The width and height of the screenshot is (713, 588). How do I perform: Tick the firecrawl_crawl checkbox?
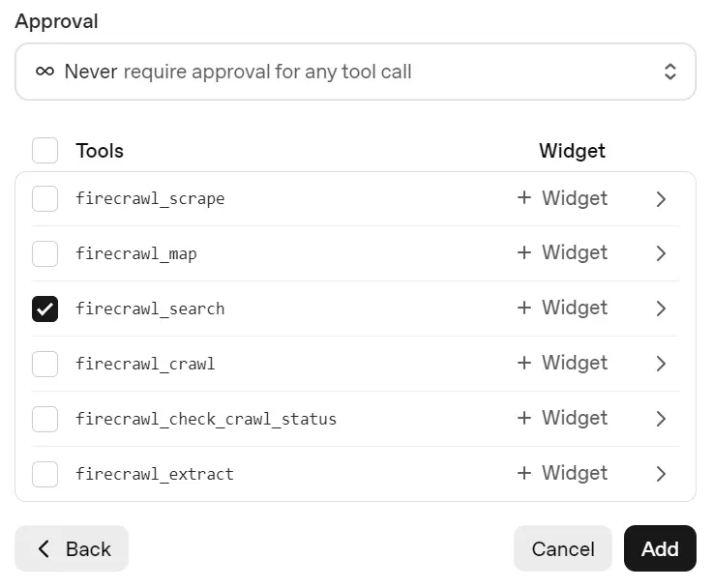[45, 364]
